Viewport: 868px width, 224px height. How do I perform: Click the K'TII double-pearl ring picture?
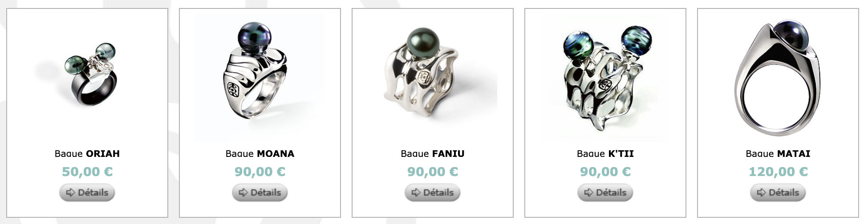[x=605, y=77]
